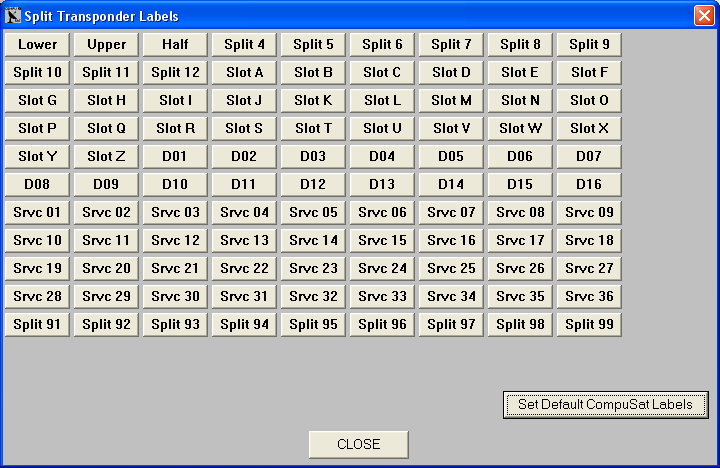This screenshot has height=468, width=720.
Task: Click the Split 9 button
Action: pos(589,45)
